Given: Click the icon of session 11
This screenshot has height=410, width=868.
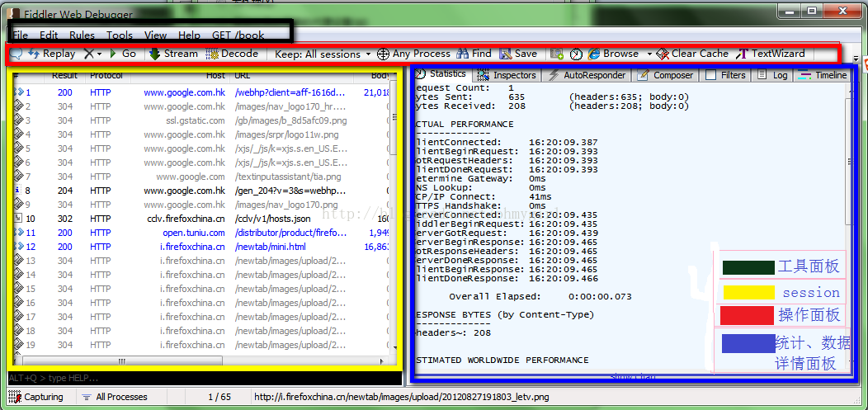Looking at the screenshot, I should pyautogui.click(x=17, y=233).
